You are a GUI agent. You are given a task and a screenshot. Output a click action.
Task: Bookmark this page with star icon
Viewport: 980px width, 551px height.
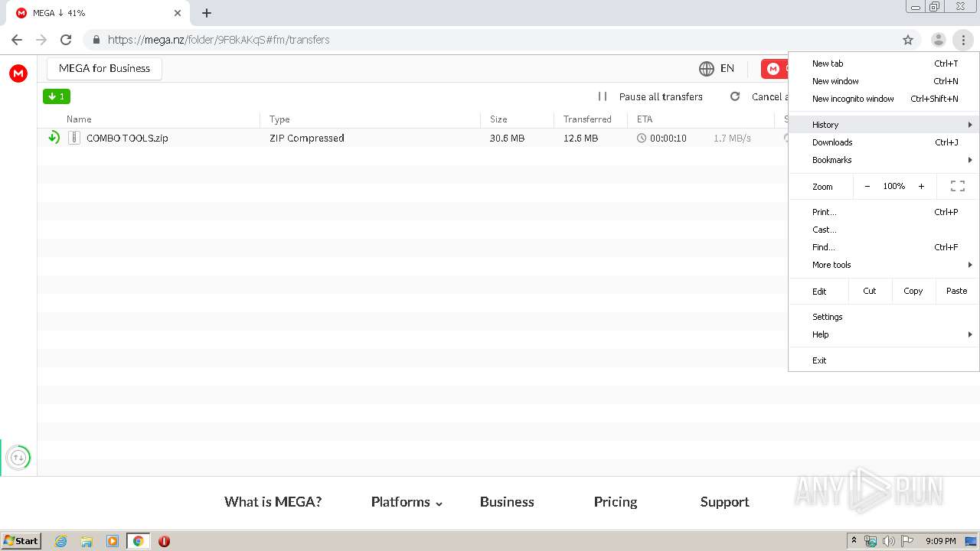[908, 40]
